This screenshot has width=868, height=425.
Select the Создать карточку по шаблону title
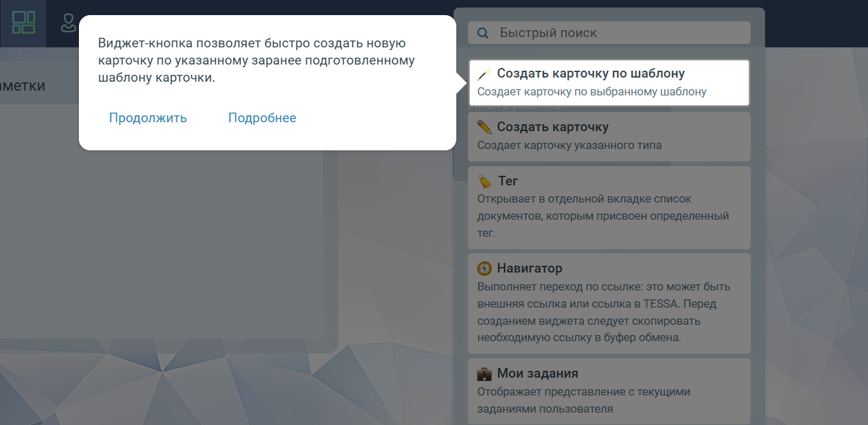pos(591,73)
